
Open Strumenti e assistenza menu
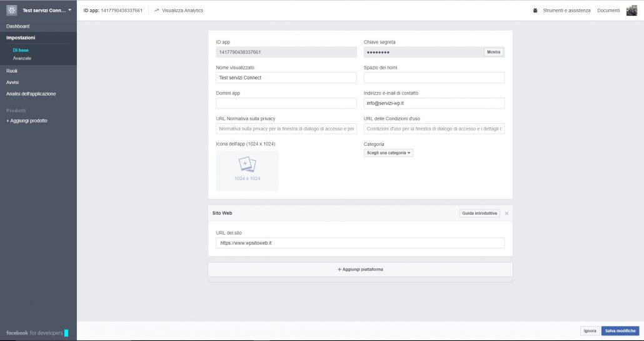pyautogui.click(x=566, y=11)
